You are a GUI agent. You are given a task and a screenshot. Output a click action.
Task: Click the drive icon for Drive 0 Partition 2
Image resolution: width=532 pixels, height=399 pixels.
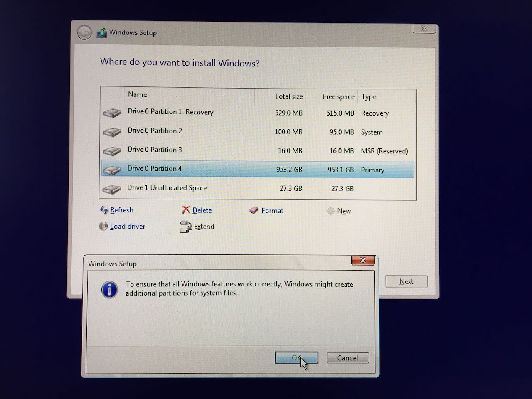(x=112, y=132)
